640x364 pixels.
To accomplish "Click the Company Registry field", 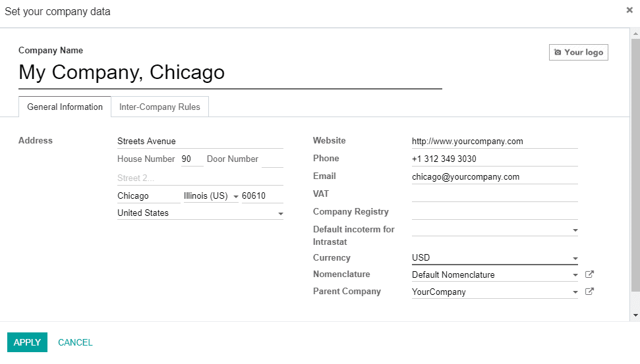I will pos(495,212).
